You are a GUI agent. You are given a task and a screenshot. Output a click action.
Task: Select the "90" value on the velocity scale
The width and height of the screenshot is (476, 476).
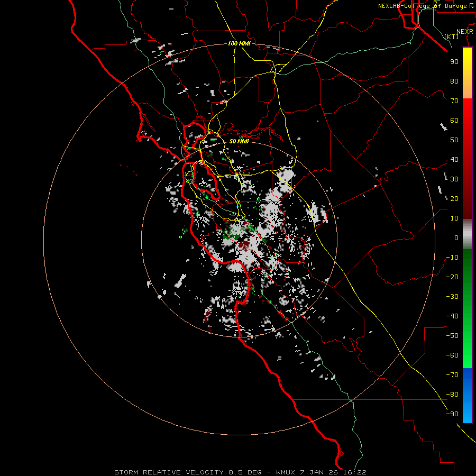pyautogui.click(x=454, y=62)
